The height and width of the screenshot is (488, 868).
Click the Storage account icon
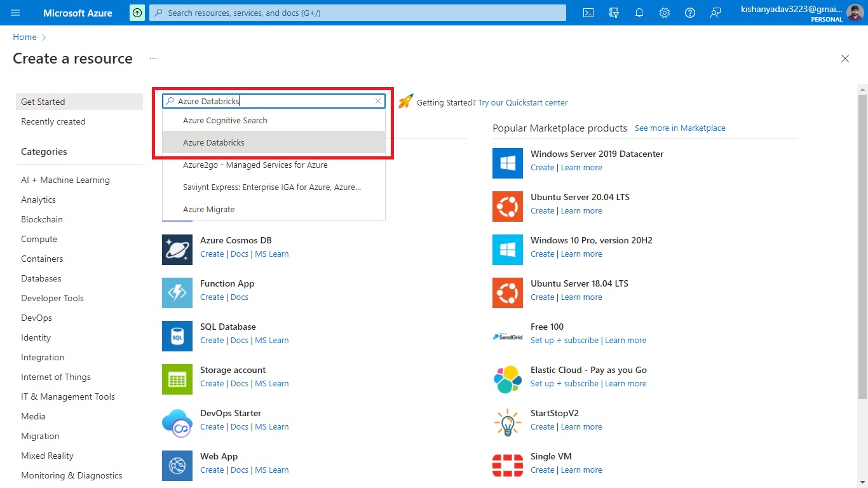[177, 379]
